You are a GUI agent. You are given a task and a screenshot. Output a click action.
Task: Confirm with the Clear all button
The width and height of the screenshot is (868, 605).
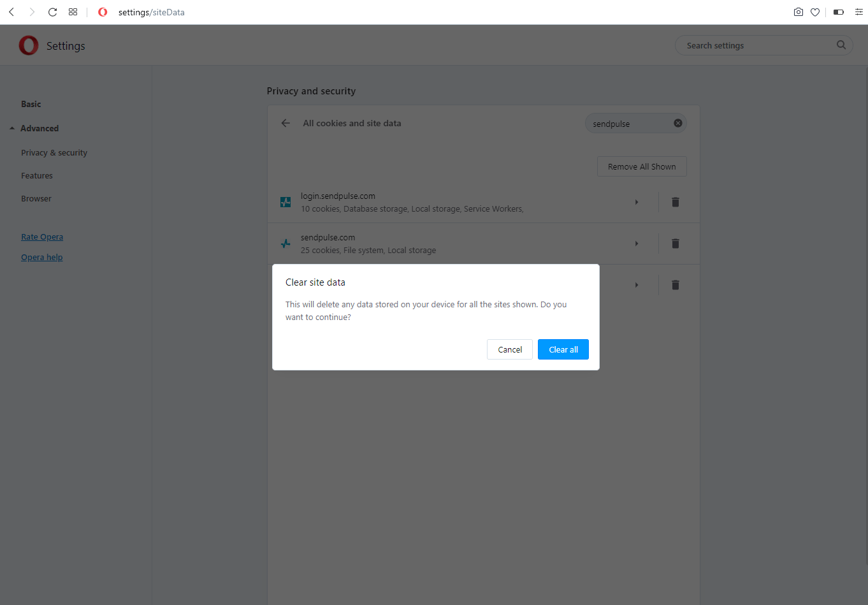563,349
